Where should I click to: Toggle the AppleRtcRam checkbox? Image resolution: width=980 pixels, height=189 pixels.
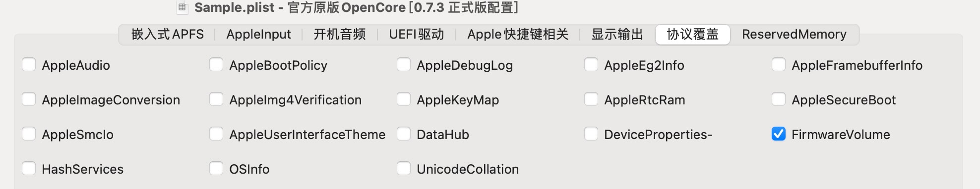(591, 99)
